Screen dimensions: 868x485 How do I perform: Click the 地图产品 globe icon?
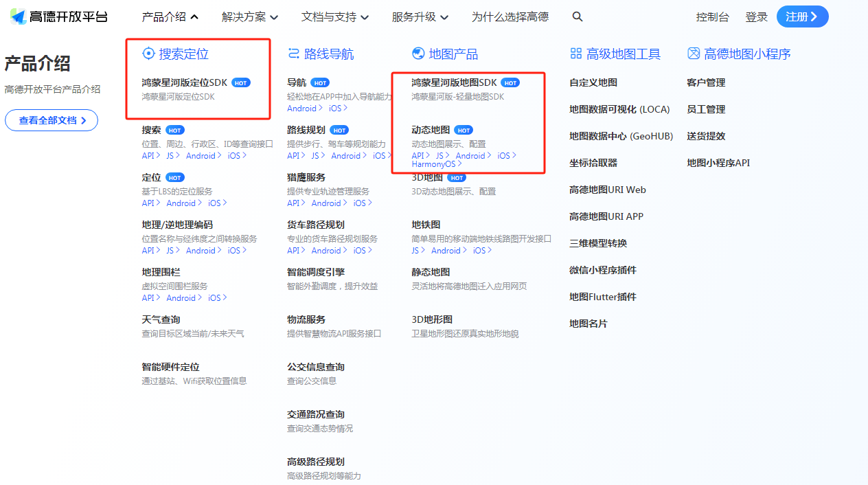tap(418, 54)
